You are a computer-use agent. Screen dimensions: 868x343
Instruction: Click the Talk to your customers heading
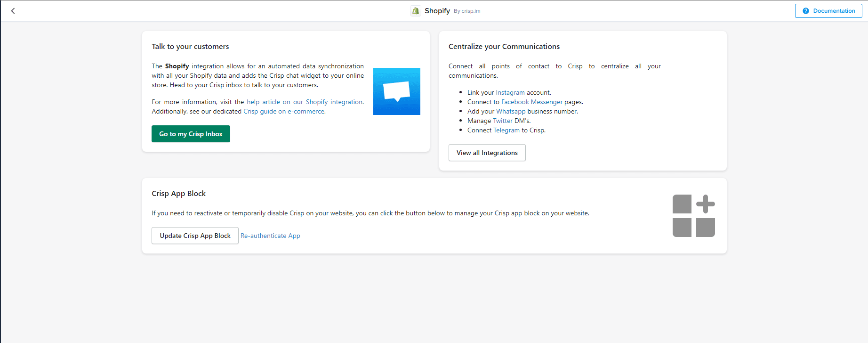pyautogui.click(x=190, y=46)
